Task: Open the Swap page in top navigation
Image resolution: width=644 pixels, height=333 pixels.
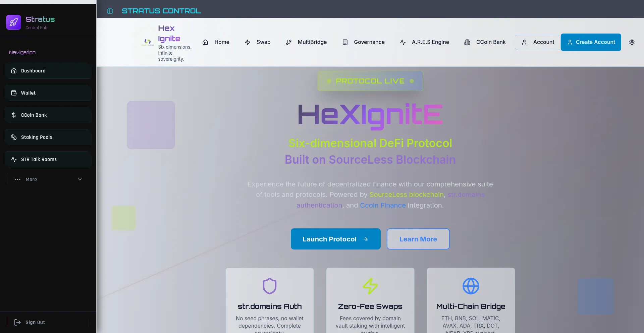Action: pos(258,42)
